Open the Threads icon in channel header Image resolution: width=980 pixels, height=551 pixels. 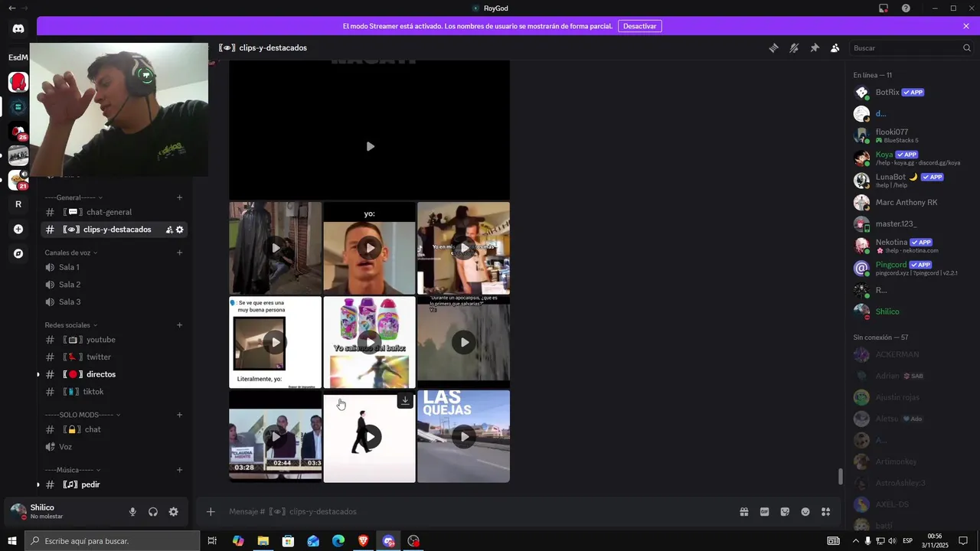[774, 47]
